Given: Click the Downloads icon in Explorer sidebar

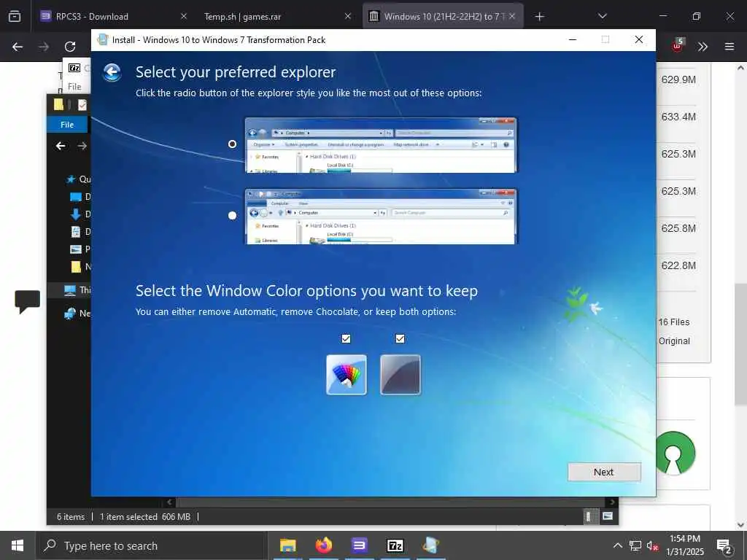Looking at the screenshot, I should 76,214.
